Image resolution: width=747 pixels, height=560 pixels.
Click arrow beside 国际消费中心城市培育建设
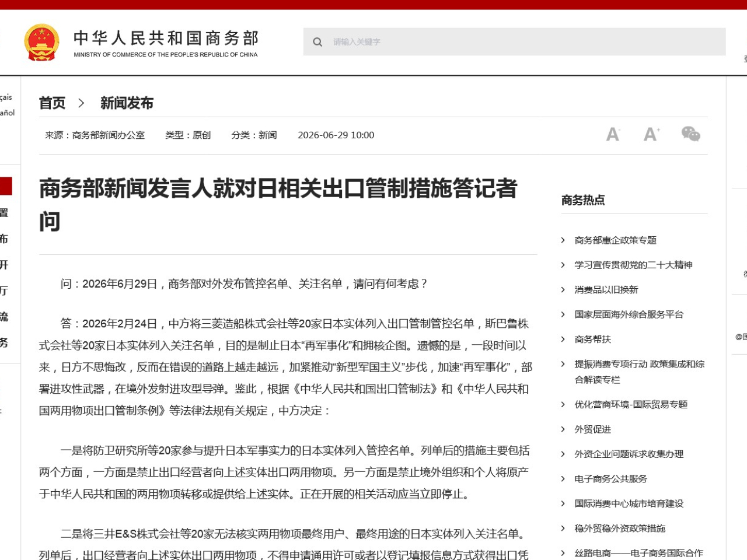point(563,503)
